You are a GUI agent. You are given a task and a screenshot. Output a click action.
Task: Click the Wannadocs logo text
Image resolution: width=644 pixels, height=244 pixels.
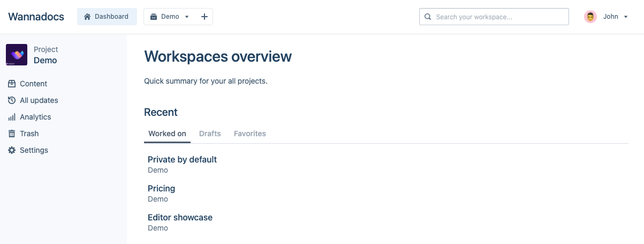(36, 17)
